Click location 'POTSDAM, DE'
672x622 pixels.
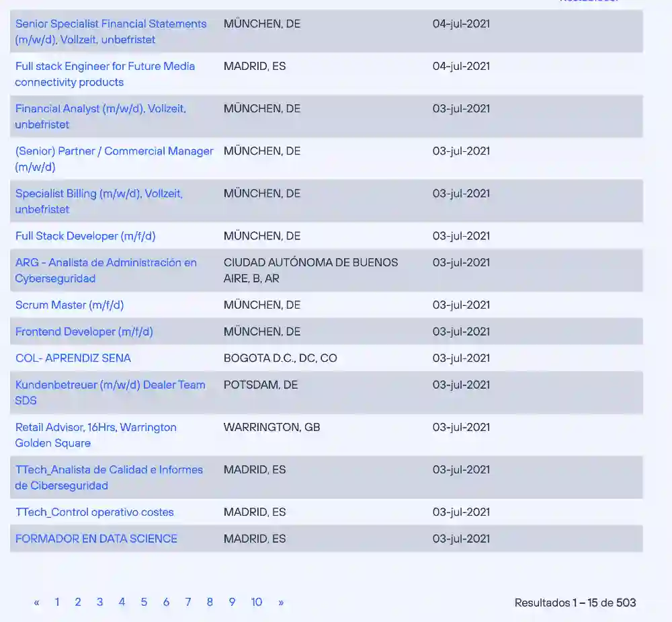pyautogui.click(x=261, y=385)
